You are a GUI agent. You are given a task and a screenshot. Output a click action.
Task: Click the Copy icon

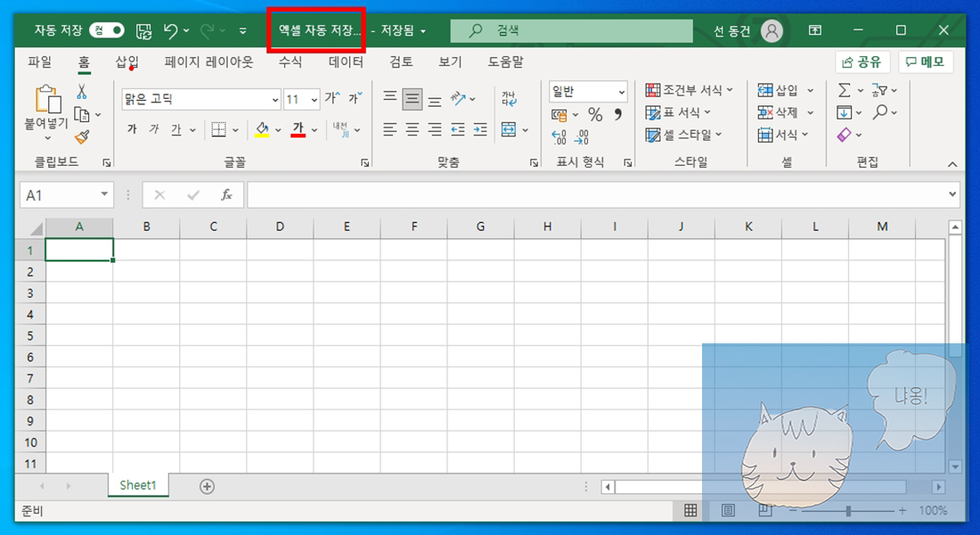pos(81,114)
